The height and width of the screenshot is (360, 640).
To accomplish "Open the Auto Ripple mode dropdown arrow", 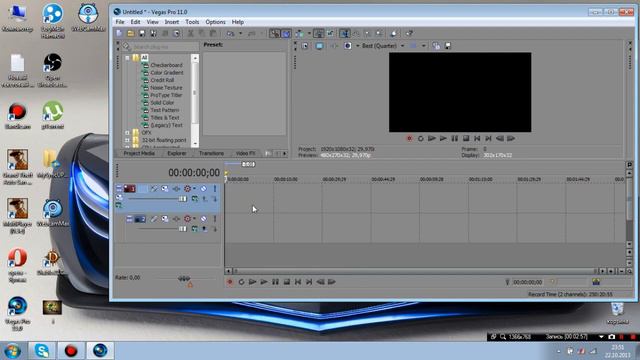I will pos(309,33).
